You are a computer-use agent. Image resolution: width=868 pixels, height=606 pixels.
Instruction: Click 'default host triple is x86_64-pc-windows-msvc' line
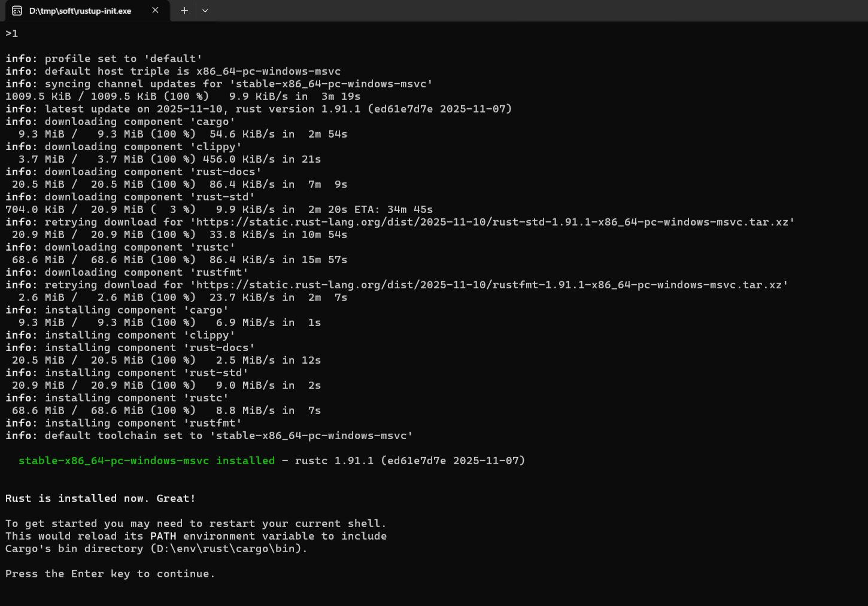coord(173,71)
